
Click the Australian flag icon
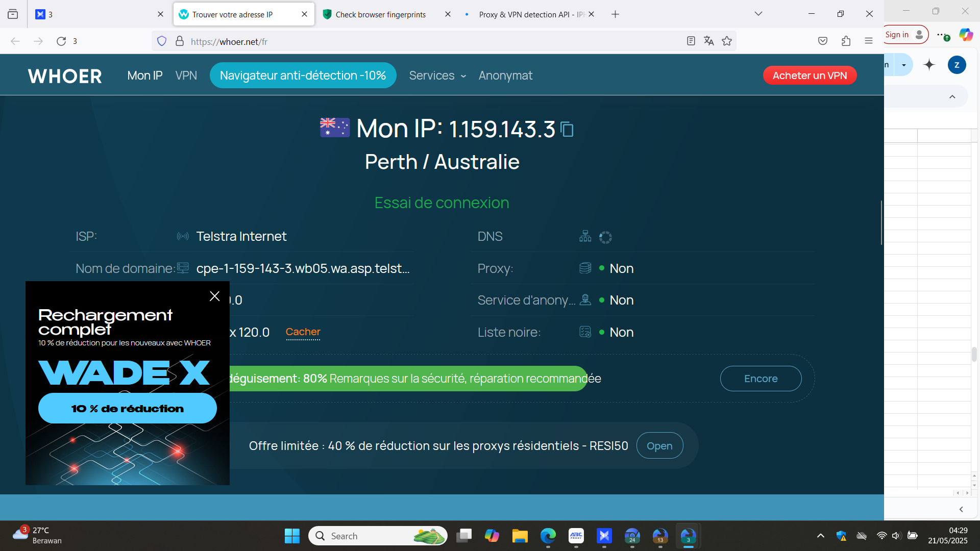[335, 128]
